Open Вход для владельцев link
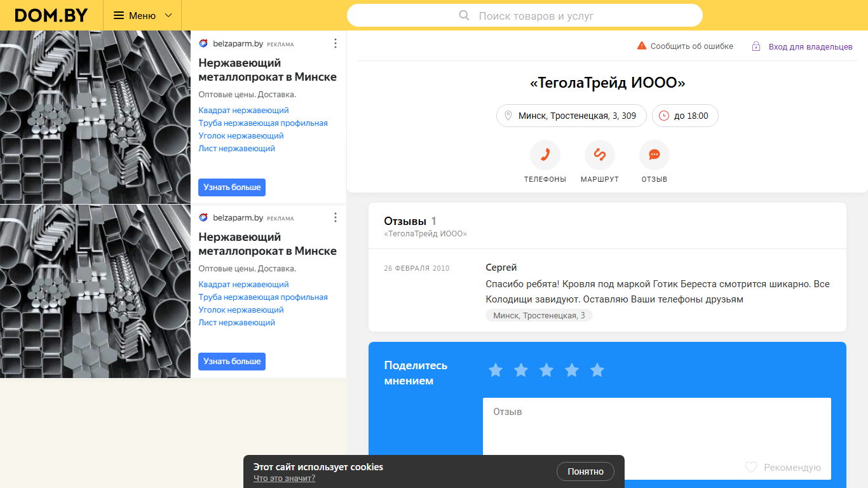 pos(810,46)
